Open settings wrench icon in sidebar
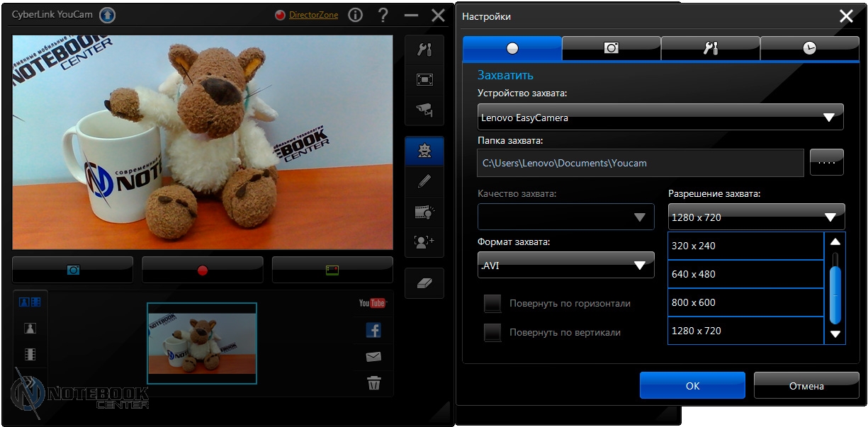 point(424,50)
